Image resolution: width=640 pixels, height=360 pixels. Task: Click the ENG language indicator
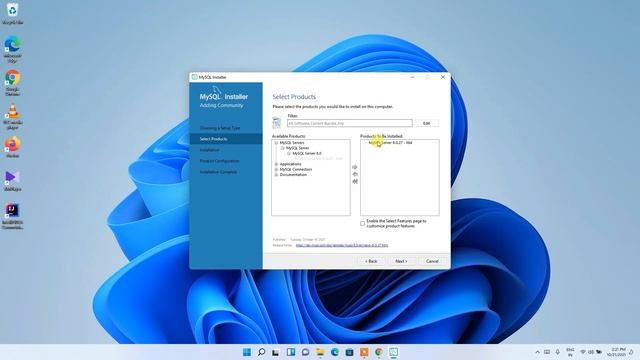pyautogui.click(x=570, y=352)
